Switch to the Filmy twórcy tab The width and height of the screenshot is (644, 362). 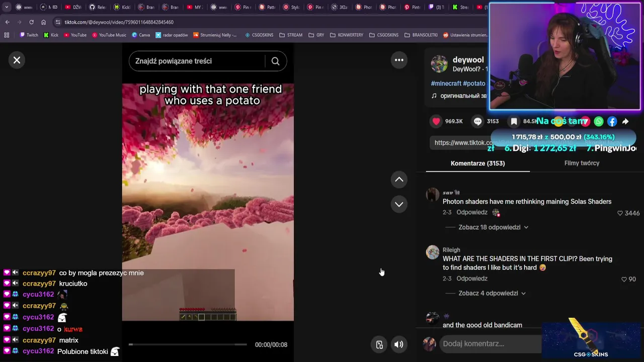pos(582,163)
